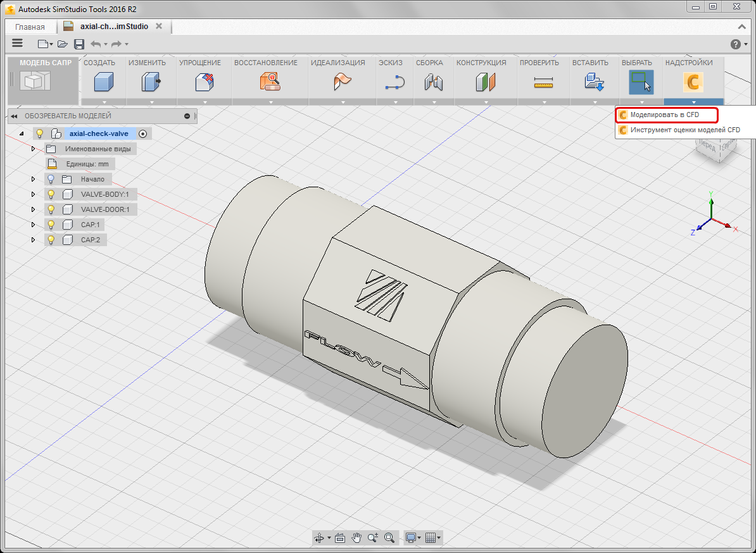Viewport: 756px width, 553px height.
Task: Click the Эскиз sketch arc icon
Action: coord(395,82)
